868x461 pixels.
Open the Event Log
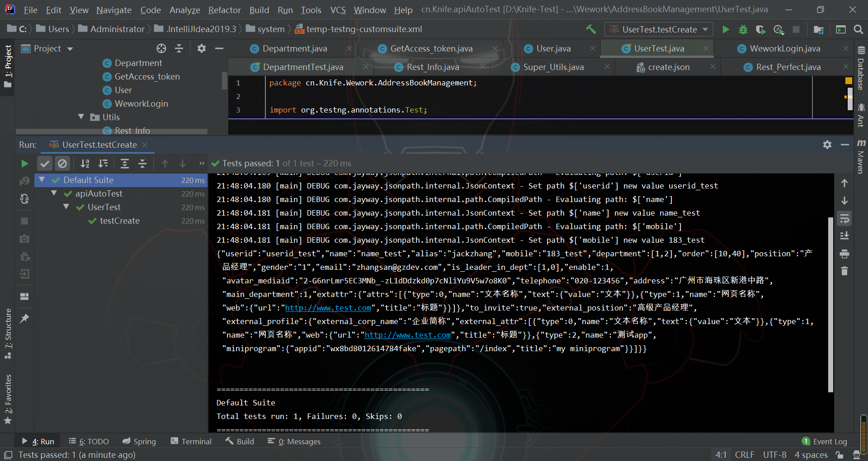point(825,442)
